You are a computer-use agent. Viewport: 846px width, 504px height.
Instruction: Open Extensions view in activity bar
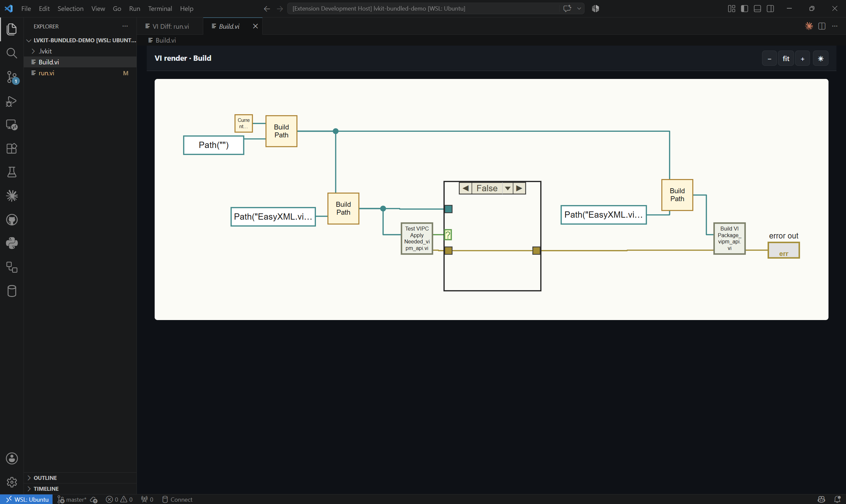coord(12,148)
